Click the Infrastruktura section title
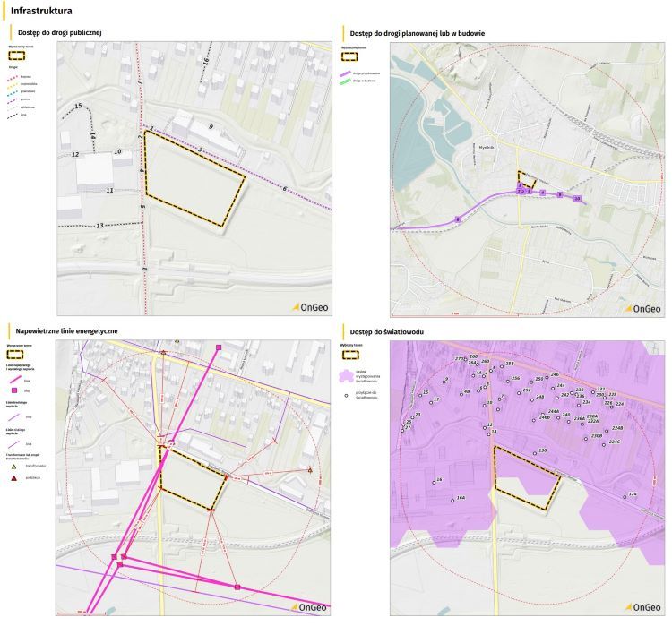 [x=42, y=11]
